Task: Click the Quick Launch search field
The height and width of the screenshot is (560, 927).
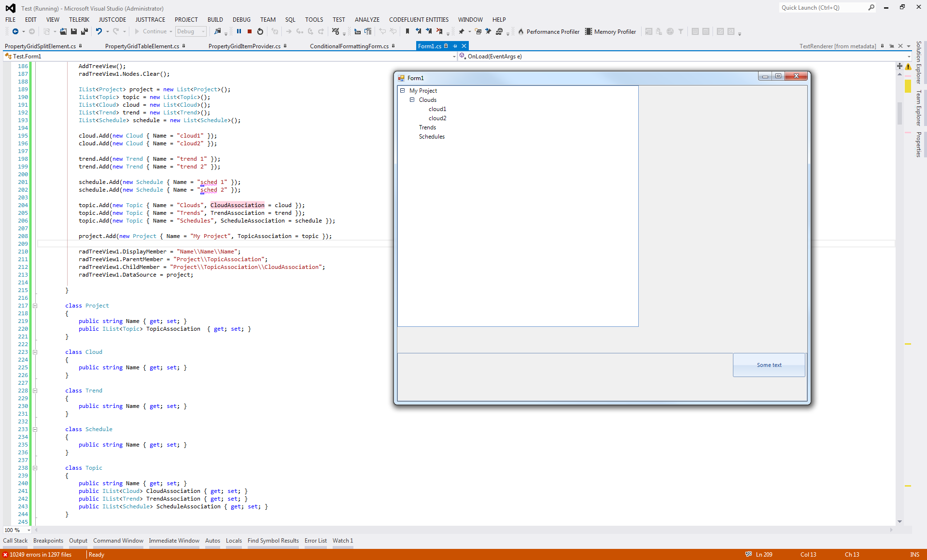Action: [x=822, y=8]
